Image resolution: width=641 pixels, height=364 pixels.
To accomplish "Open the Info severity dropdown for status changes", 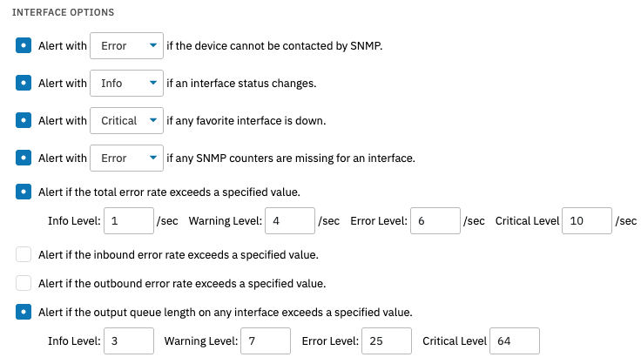I will point(126,84).
